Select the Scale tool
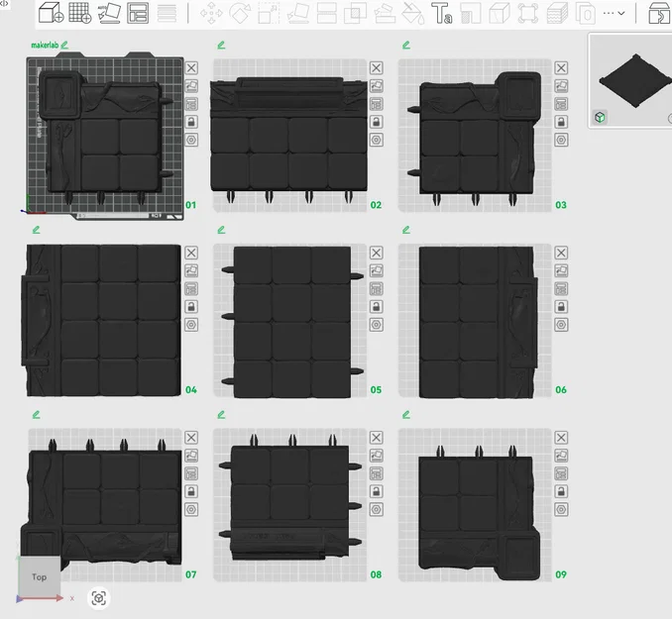Viewport: 672px width, 619px height. (x=270, y=13)
